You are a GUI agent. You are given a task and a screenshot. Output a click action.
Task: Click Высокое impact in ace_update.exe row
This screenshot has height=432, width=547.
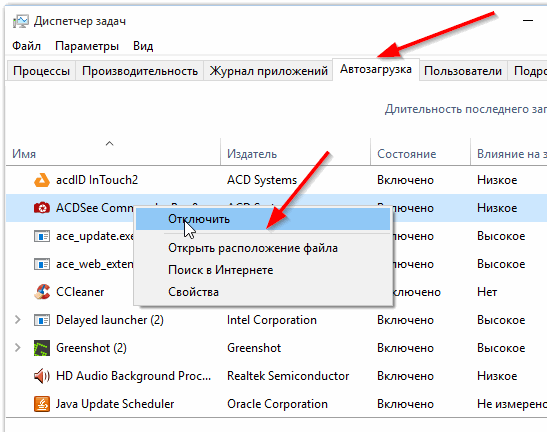tap(501, 236)
